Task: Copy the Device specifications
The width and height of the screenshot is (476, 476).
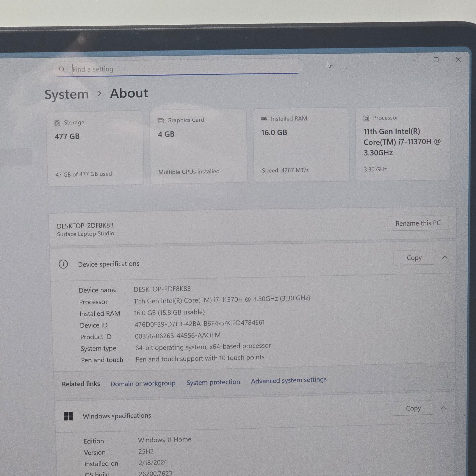Action: 414,258
